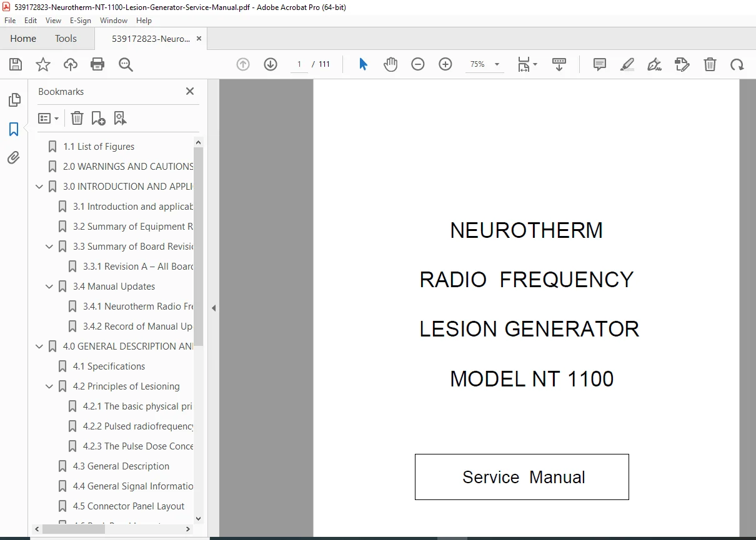Open 3.2 Summary of Equipment bookmark
Screen dimensions: 756x540
tap(133, 227)
